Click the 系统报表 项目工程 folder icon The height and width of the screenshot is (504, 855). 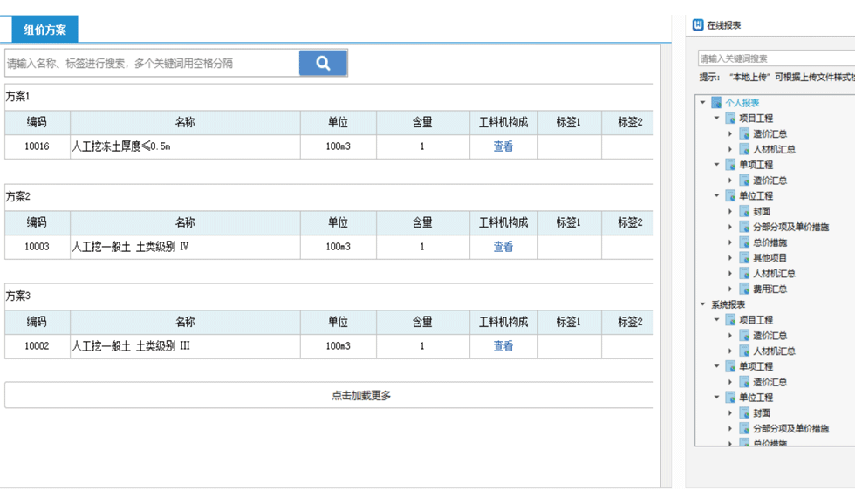click(730, 320)
